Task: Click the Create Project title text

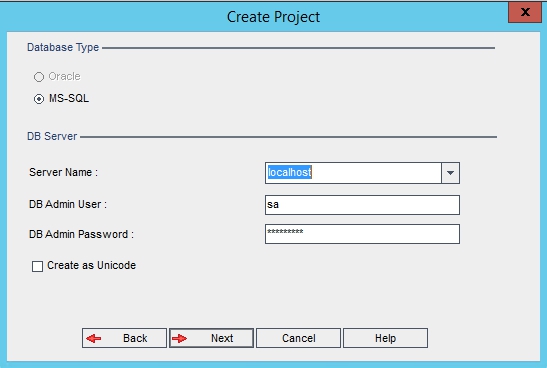Action: (273, 17)
